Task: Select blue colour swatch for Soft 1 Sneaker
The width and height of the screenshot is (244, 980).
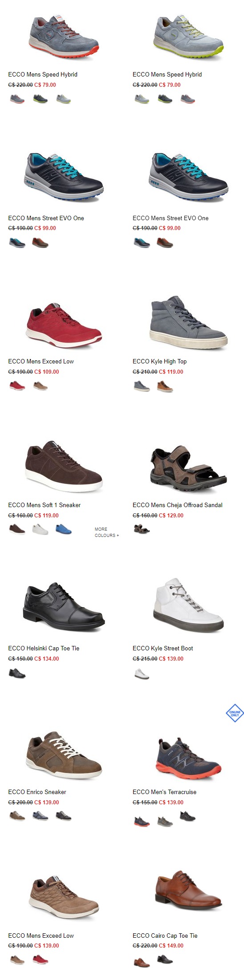Action: (x=64, y=529)
